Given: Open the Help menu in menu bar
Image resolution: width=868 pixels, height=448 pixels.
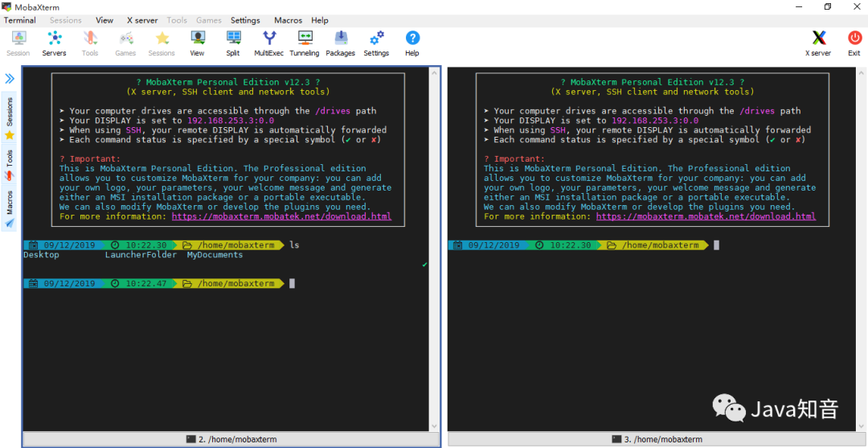Looking at the screenshot, I should coord(319,20).
